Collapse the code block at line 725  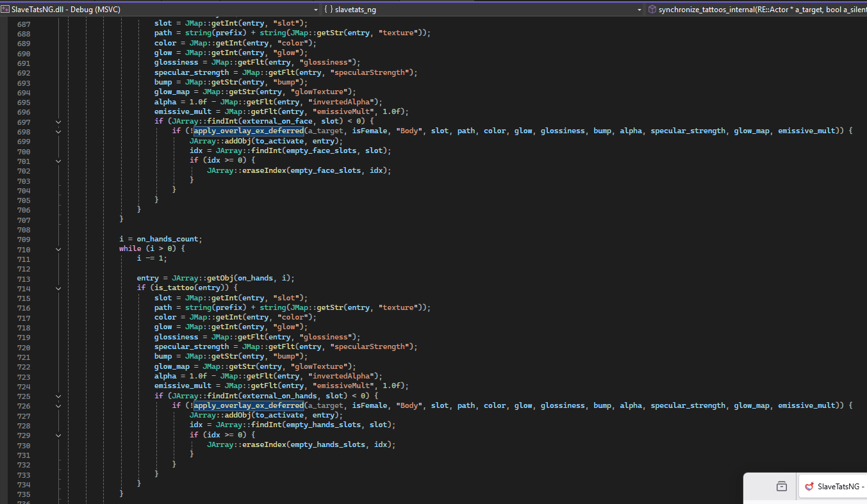click(58, 396)
